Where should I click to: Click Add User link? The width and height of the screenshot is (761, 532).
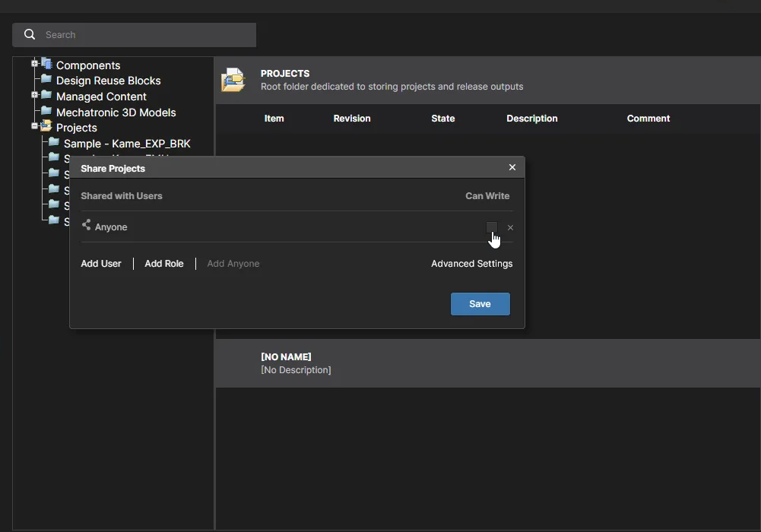pyautogui.click(x=101, y=264)
